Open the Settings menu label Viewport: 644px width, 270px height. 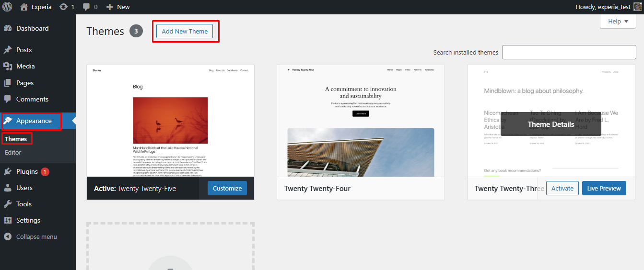point(28,220)
